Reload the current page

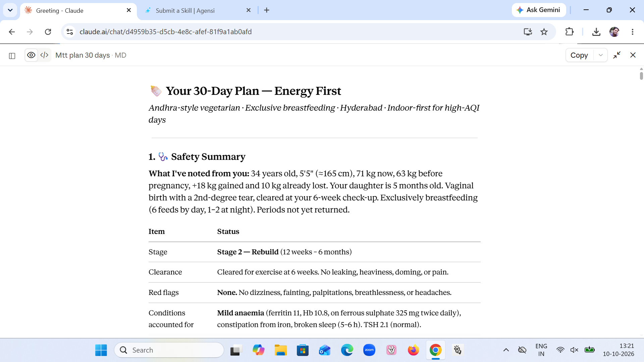(48, 32)
